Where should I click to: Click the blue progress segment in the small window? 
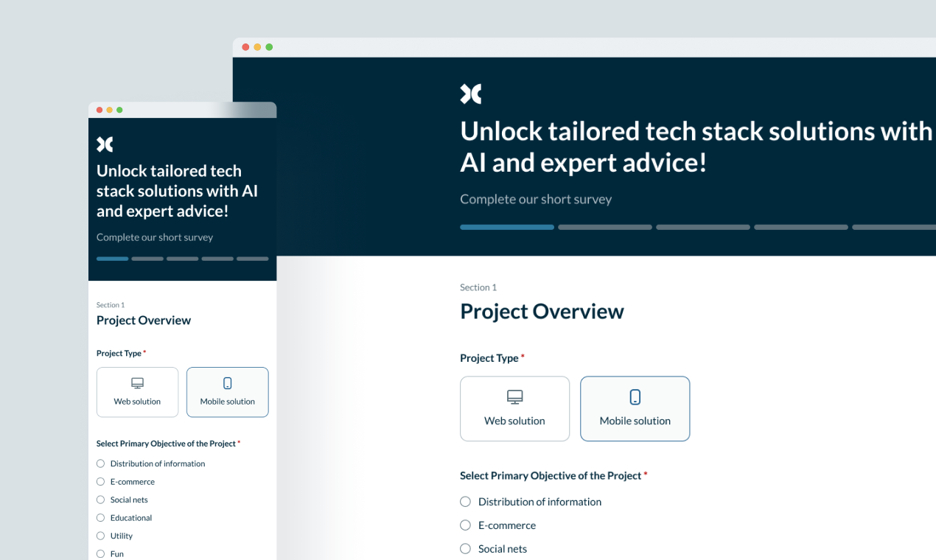point(112,259)
